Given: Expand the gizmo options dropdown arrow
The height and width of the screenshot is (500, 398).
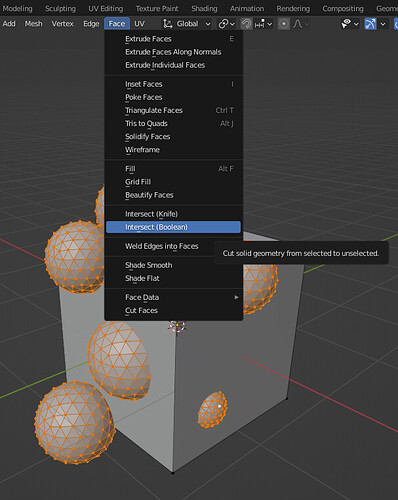Looking at the screenshot, I should (383, 24).
